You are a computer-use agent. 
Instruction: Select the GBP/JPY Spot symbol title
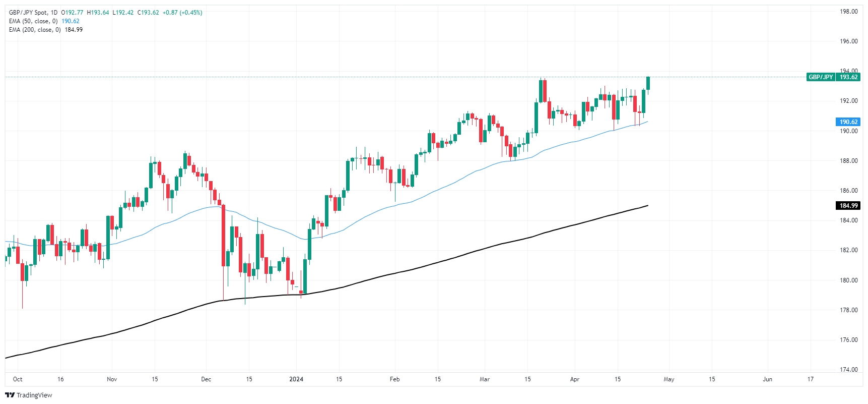[x=28, y=13]
